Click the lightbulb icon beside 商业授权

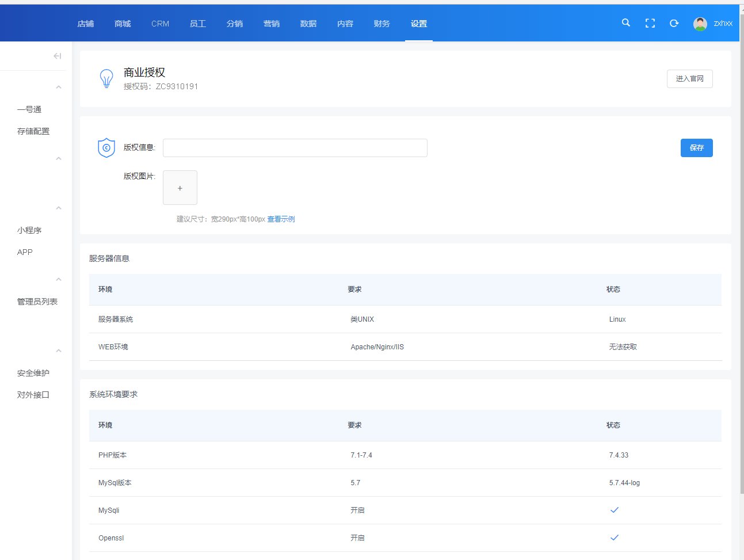[106, 78]
